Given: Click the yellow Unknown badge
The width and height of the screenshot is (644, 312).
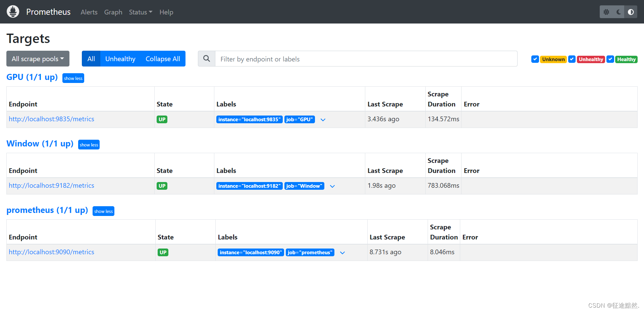Looking at the screenshot, I should click(x=553, y=59).
